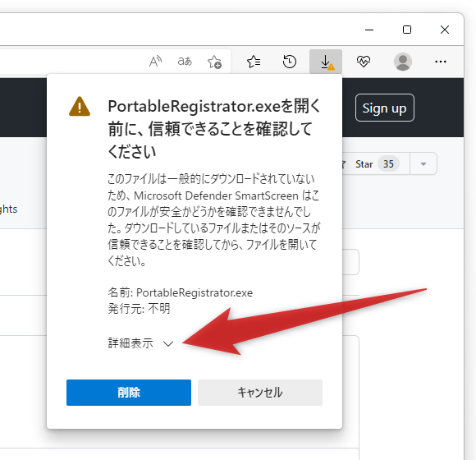Click the キャンセル button

pos(260,393)
